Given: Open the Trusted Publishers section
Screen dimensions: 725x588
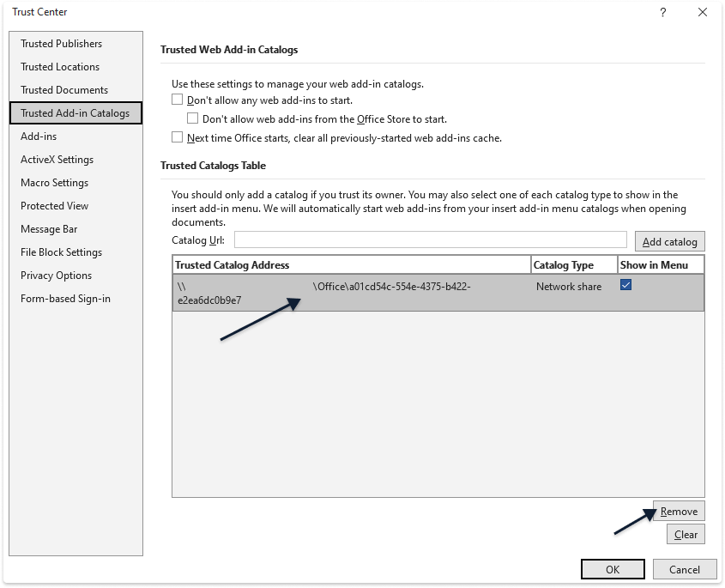Looking at the screenshot, I should [61, 44].
